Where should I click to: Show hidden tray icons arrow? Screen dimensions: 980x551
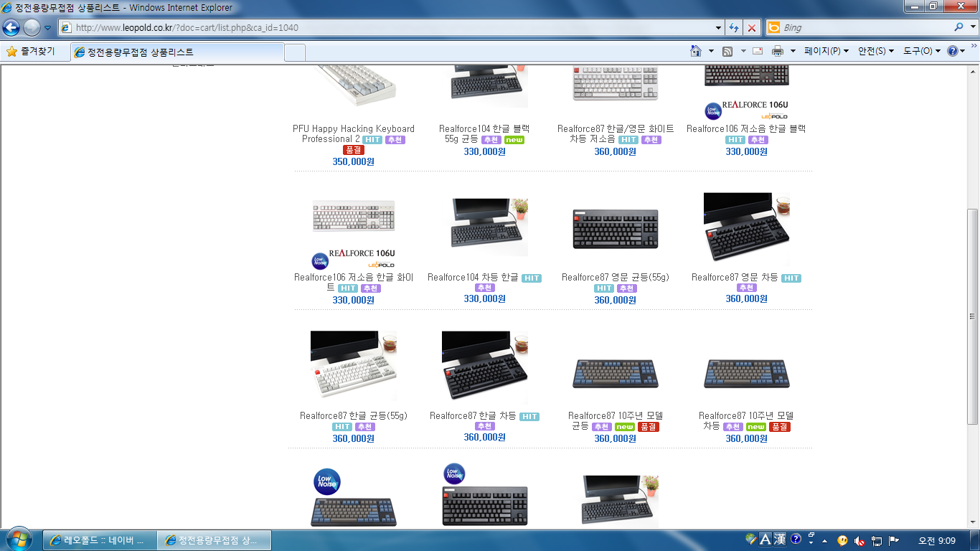pos(824,540)
